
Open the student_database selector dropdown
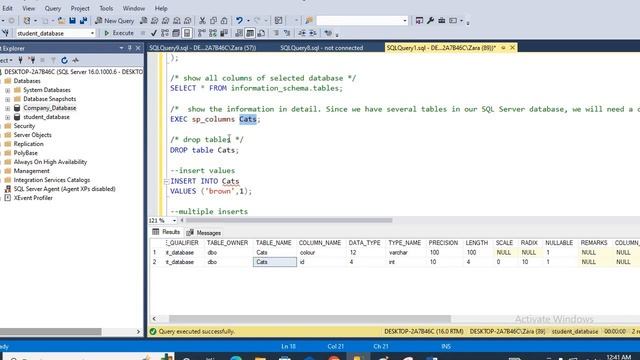[x=92, y=33]
